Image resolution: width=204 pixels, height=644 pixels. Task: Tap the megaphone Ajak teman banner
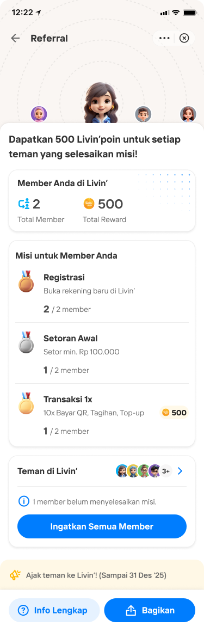(x=102, y=575)
